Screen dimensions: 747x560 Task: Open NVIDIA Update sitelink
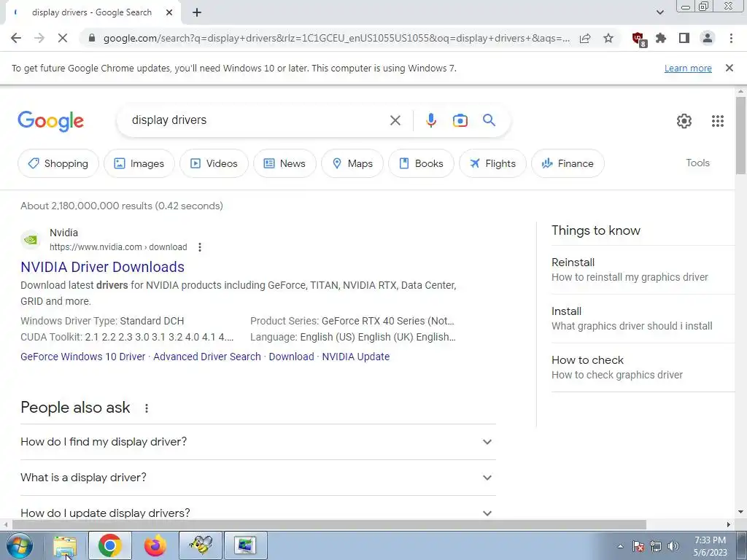[x=356, y=357]
